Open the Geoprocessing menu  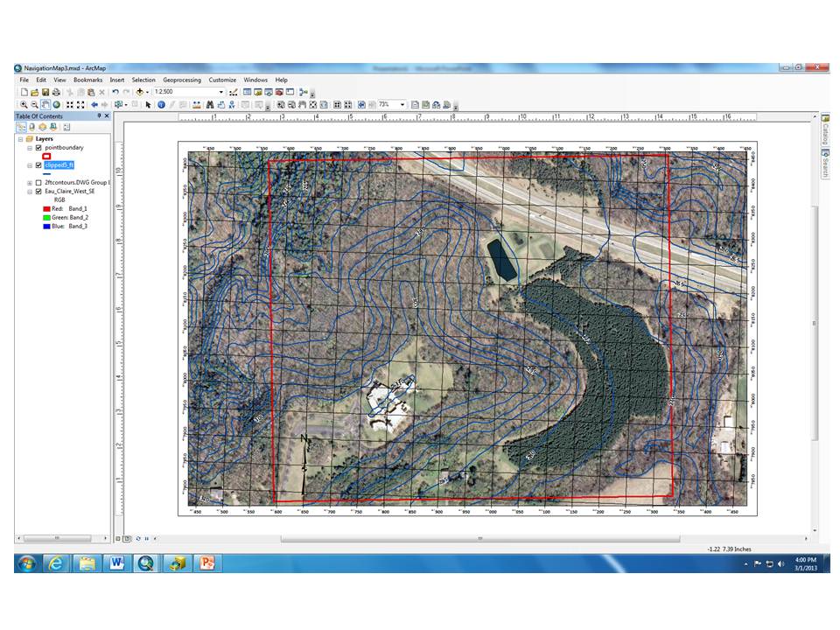point(181,79)
